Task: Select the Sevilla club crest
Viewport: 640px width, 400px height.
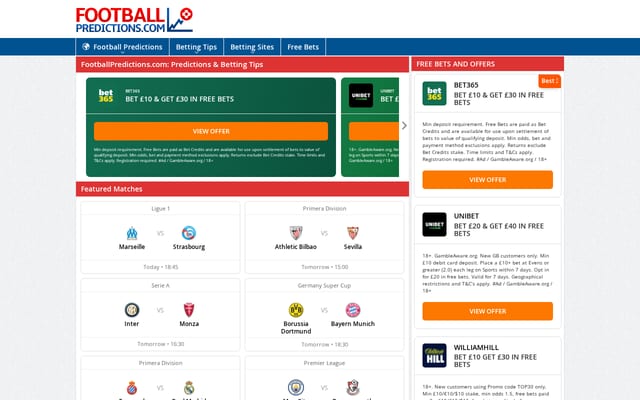Action: point(353,233)
